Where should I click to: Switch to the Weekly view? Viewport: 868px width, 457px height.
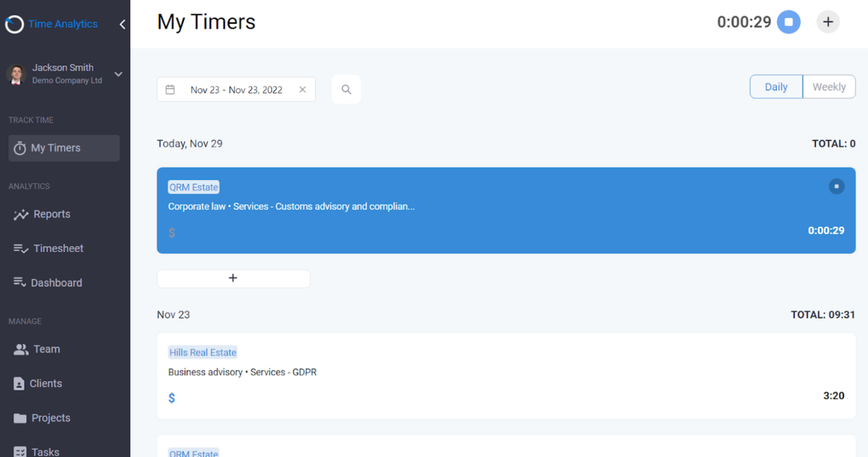[x=829, y=87]
